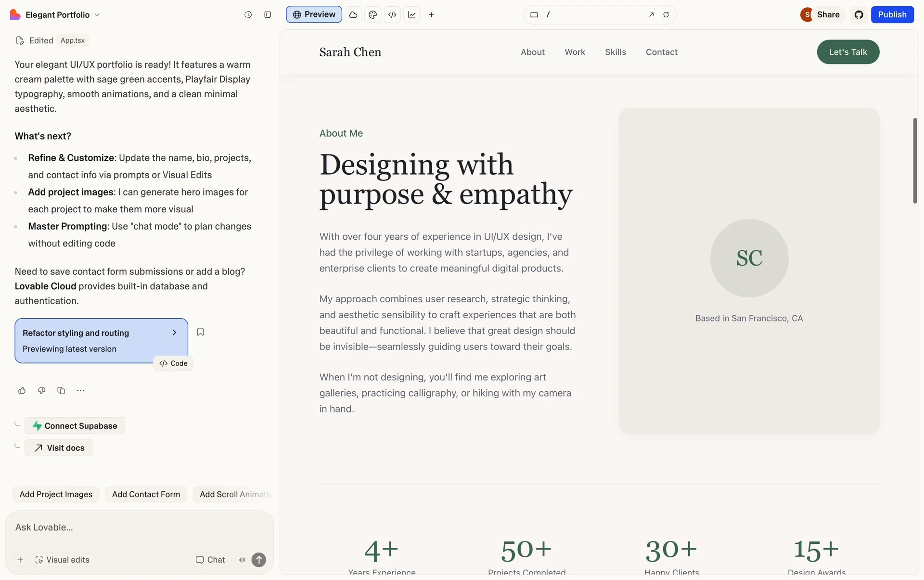Toggle Visual edits mode

click(63, 560)
